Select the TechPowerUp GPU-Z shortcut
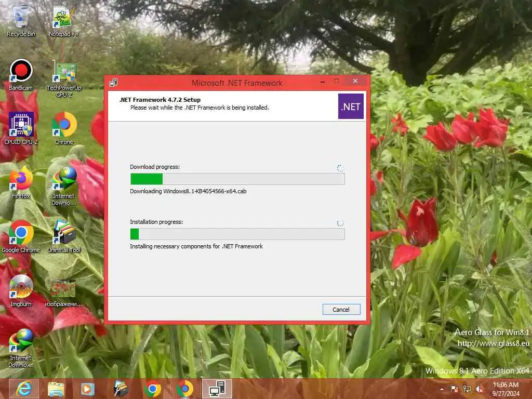The width and height of the screenshot is (532, 399). pos(64,79)
